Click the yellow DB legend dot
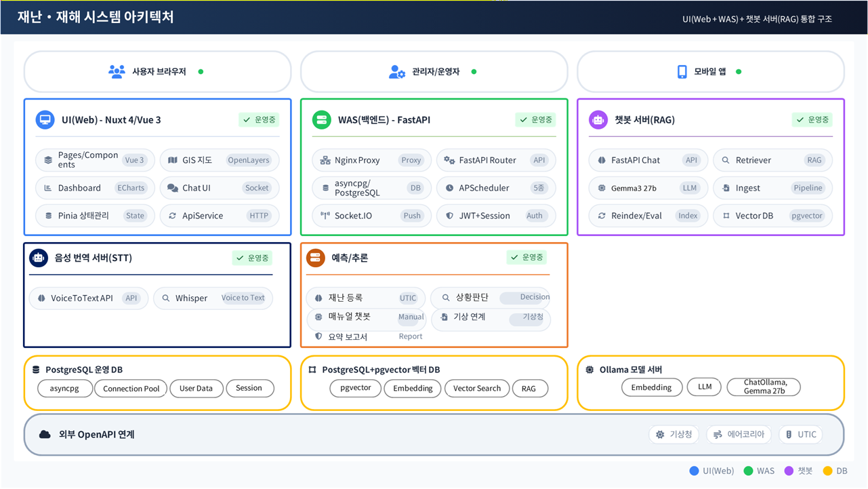Viewport: 868px width, 489px height. [827, 471]
